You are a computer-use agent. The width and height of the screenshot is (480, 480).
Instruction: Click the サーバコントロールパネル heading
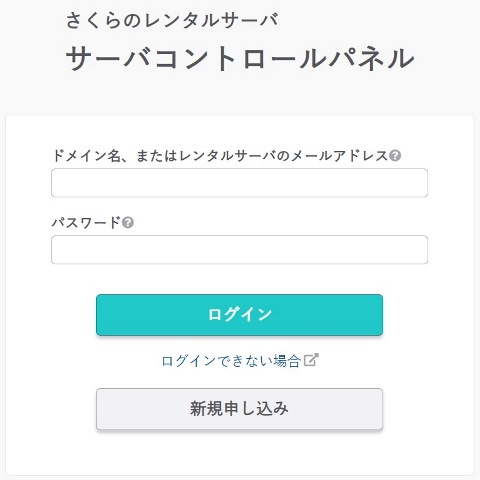pos(240,59)
